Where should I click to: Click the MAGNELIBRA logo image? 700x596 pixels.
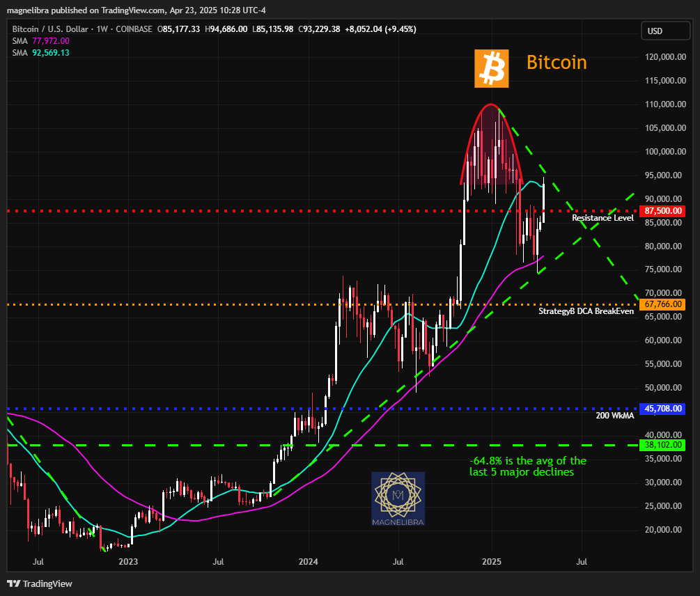[398, 499]
